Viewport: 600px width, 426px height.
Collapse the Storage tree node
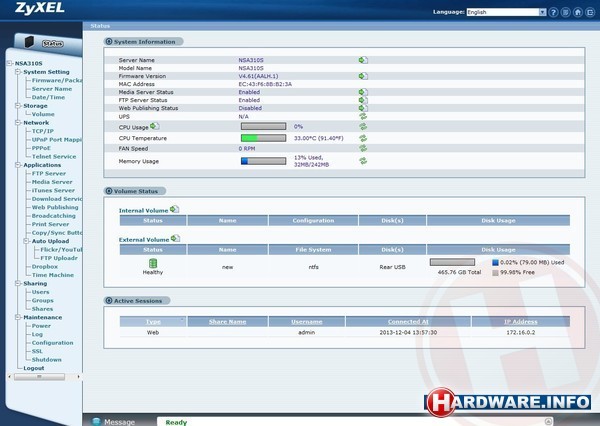[18, 106]
